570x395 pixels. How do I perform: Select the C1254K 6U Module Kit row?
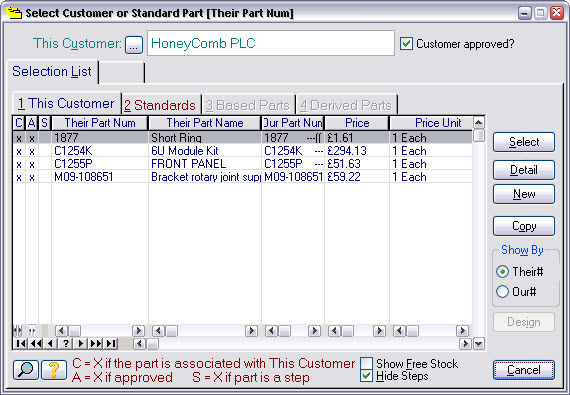242,151
